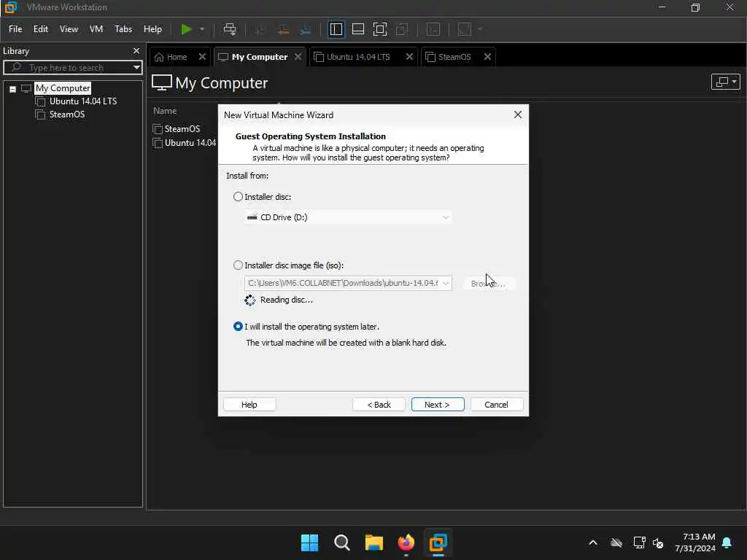Viewport: 747px width, 560px height.
Task: Select My Computer in library tree
Action: pyautogui.click(x=63, y=88)
